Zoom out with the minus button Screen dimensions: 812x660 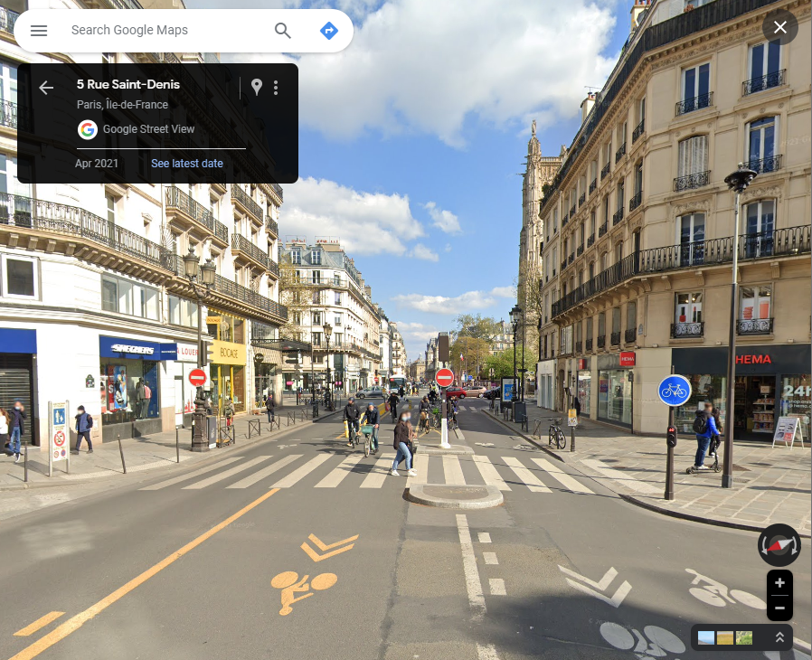point(779,608)
